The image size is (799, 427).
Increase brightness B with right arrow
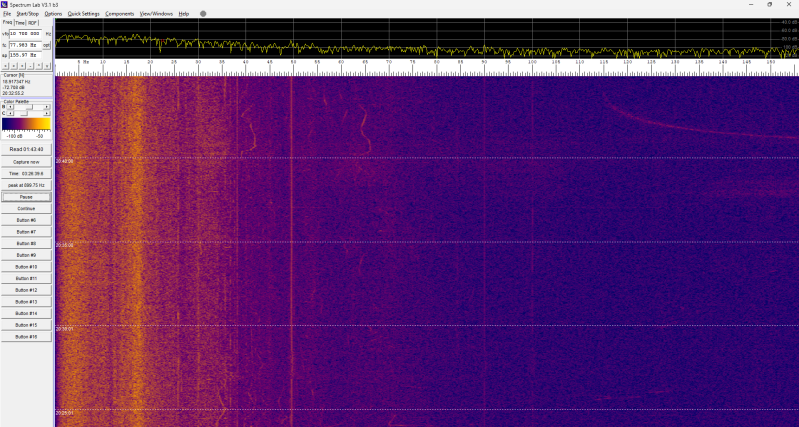pos(47,106)
